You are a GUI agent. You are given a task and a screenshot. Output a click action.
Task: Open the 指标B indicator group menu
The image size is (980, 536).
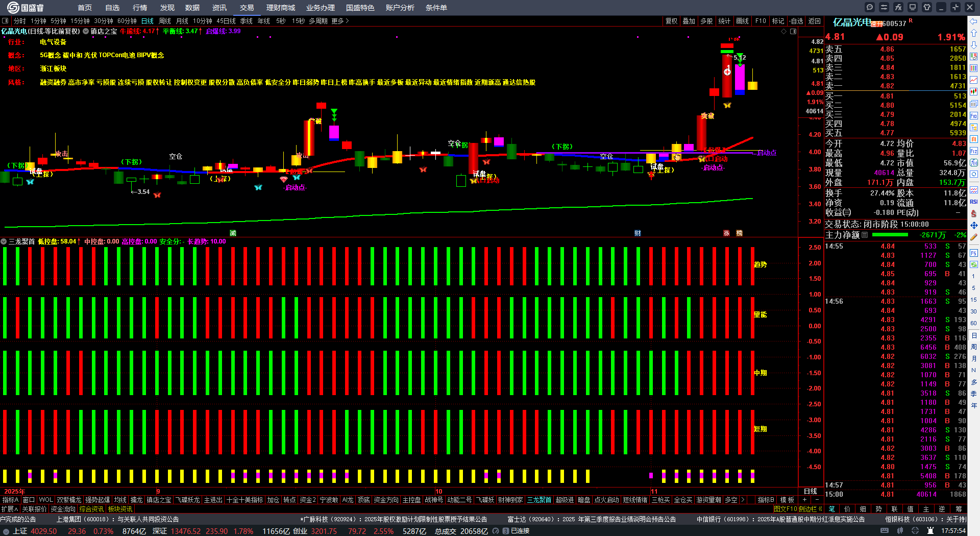766,500
